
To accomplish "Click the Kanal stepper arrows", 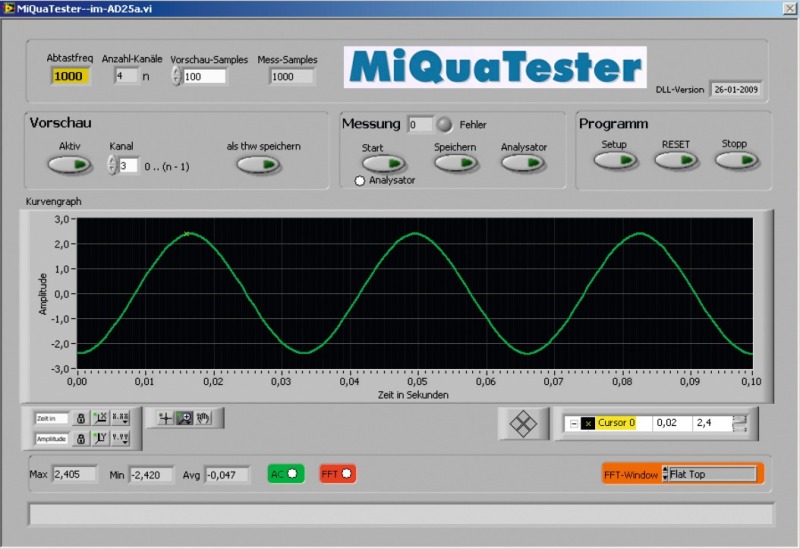I will pyautogui.click(x=111, y=166).
